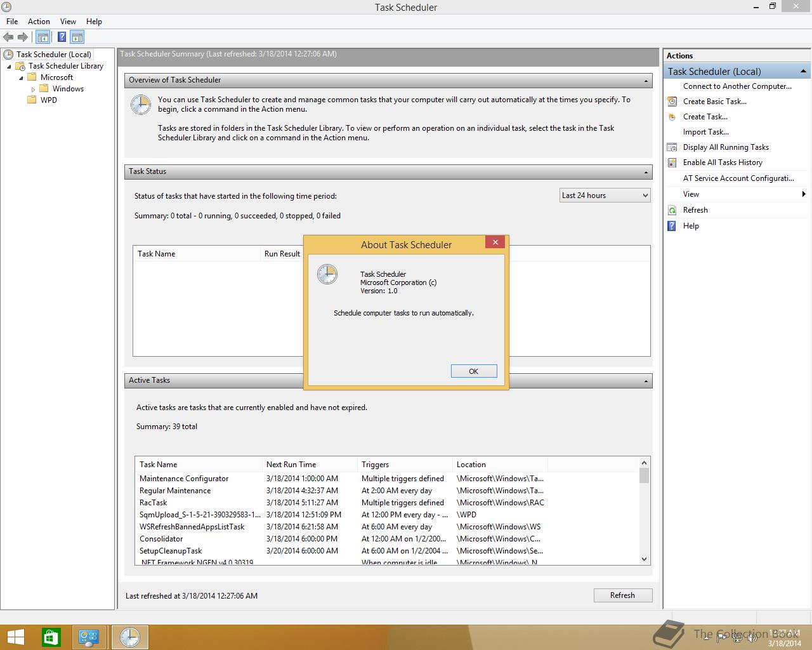Screen dimensions: 812x650
Task: Toggle the Show/Hide Action Pane toolbar icon
Action: [x=77, y=37]
